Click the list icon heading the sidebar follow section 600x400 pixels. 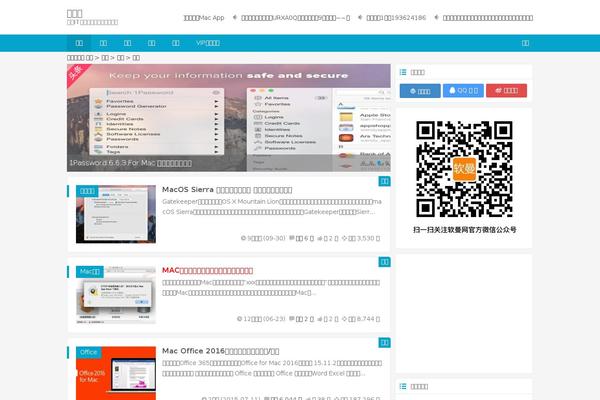[403, 72]
